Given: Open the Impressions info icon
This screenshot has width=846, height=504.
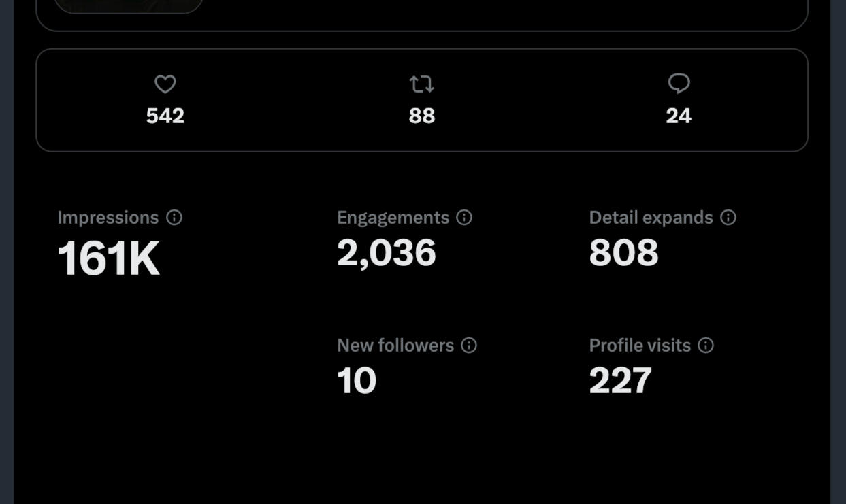Looking at the screenshot, I should coord(174,218).
